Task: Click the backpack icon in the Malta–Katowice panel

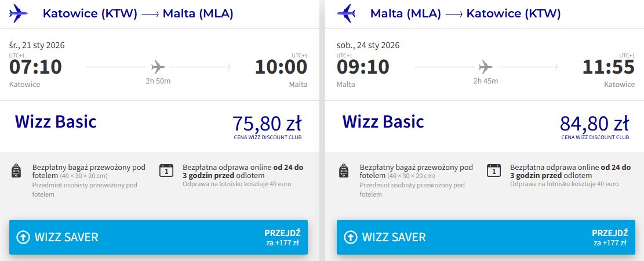Action: pos(344,171)
